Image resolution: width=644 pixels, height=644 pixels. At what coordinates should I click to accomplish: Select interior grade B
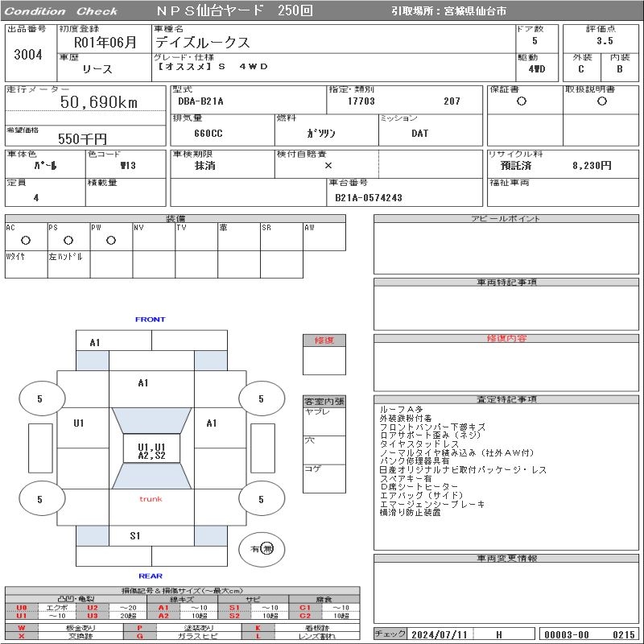coord(619,69)
